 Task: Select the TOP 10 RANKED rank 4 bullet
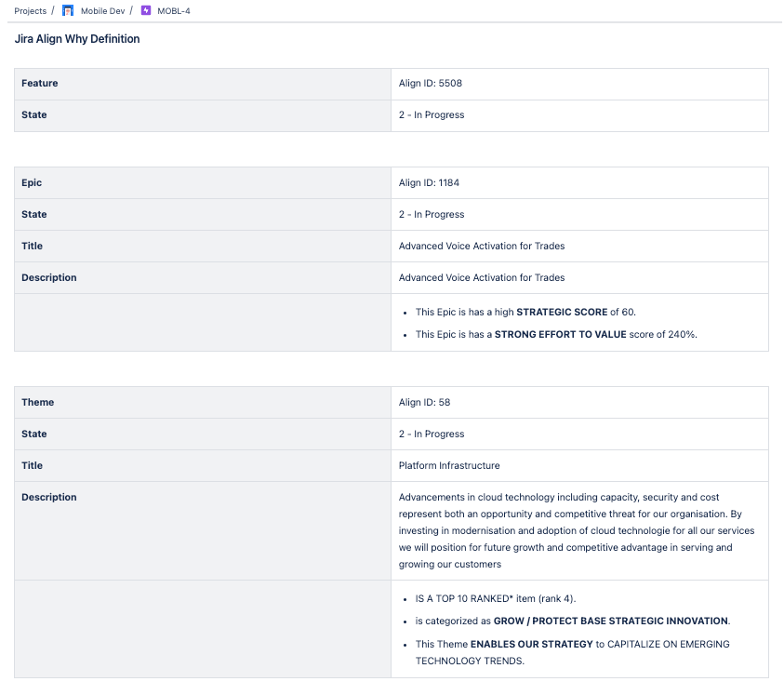click(496, 598)
